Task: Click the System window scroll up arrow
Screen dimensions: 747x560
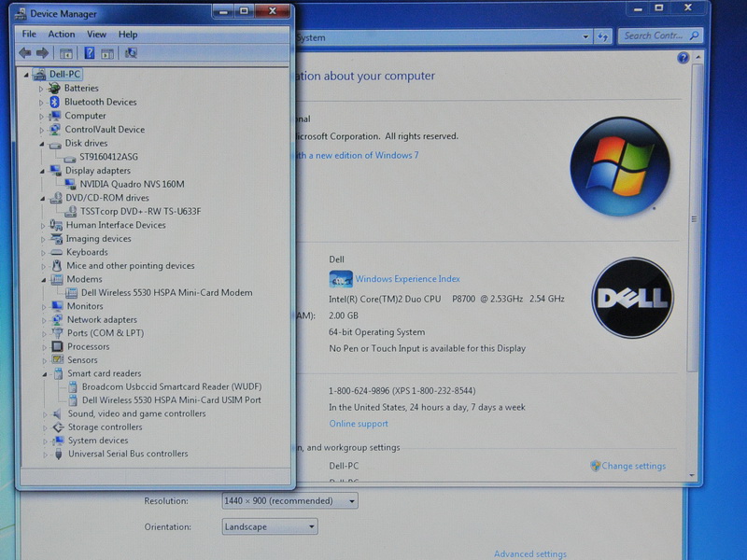Action: click(x=698, y=58)
